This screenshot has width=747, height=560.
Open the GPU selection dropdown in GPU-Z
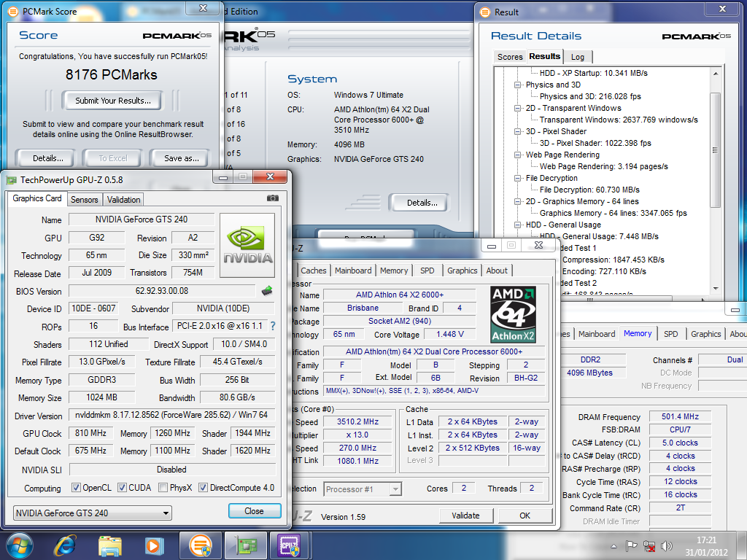point(93,513)
